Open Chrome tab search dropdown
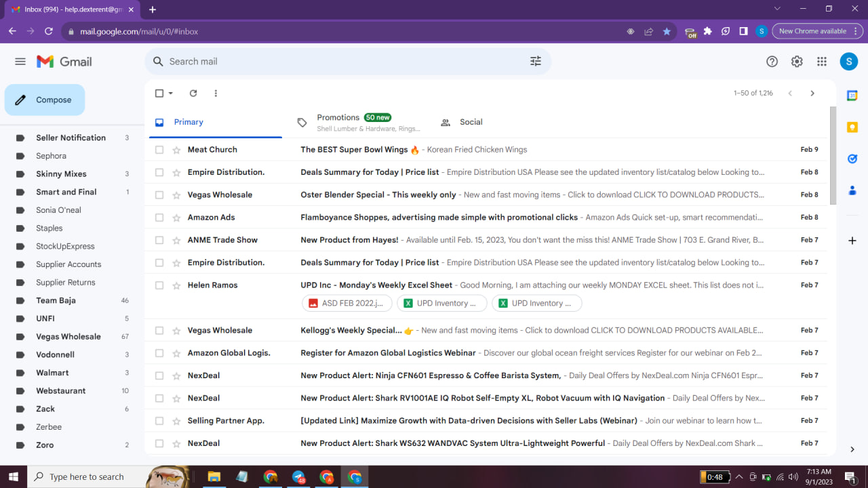Image resolution: width=868 pixels, height=488 pixels. 777,9
